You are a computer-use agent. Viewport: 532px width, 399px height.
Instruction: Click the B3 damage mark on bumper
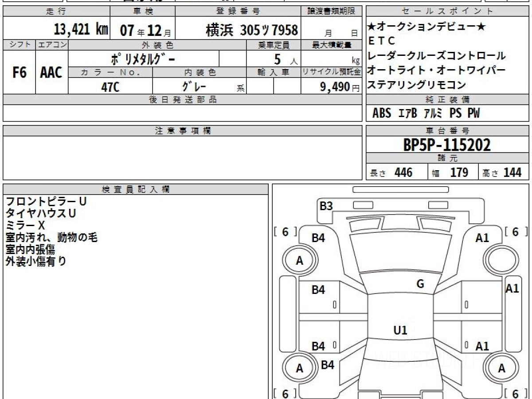(326, 206)
